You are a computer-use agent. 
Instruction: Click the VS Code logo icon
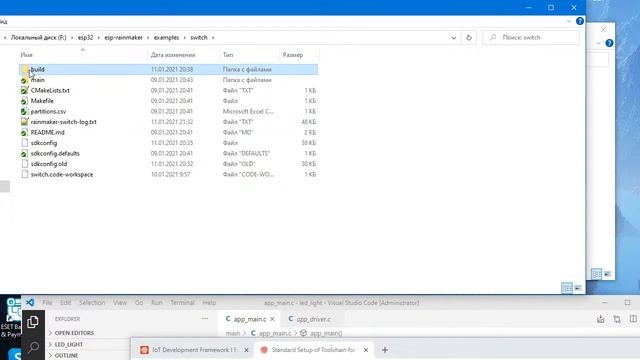30,302
